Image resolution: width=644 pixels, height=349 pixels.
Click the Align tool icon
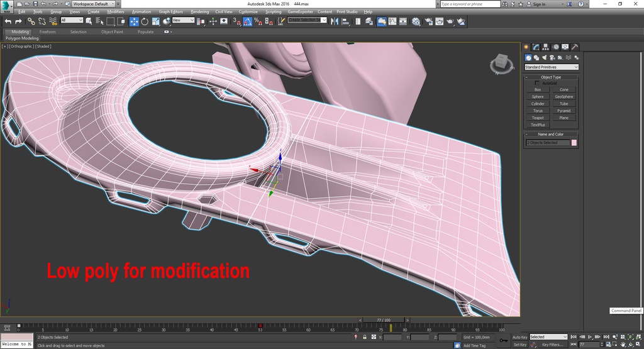[345, 21]
